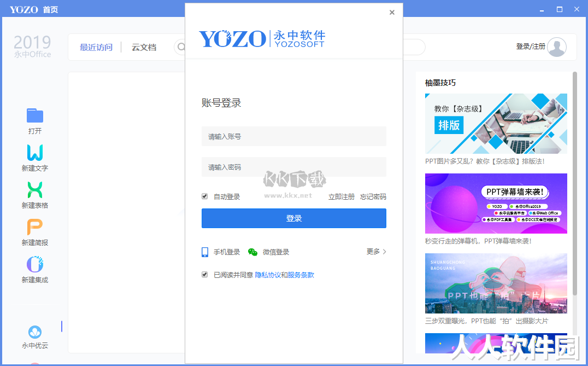
Task: Close the YOZO main window
Action: tap(577, 9)
